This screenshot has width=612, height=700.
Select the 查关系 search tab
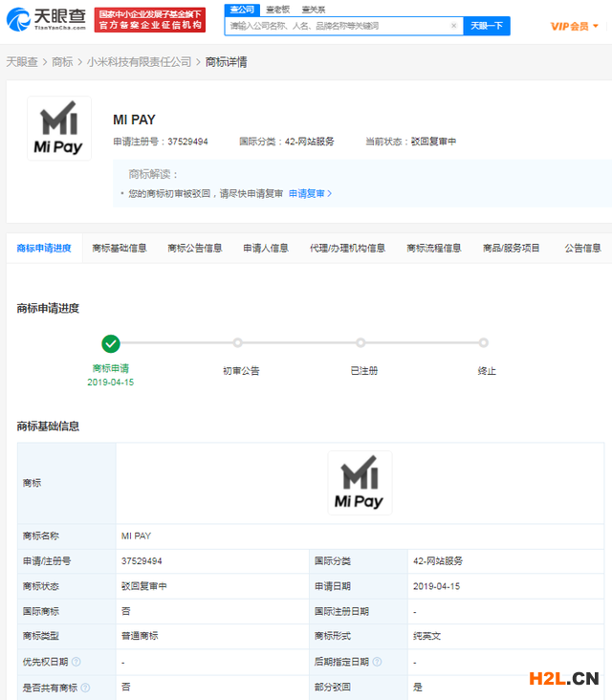(x=314, y=10)
